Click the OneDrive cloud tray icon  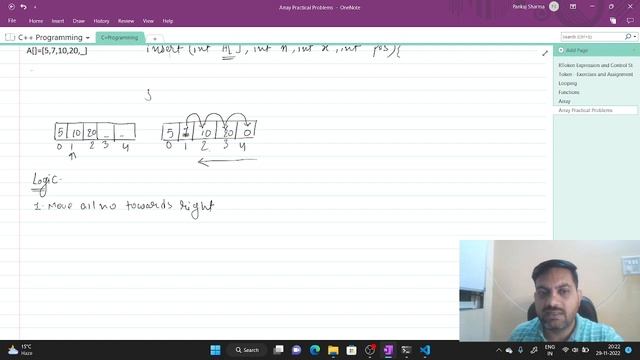click(x=509, y=350)
